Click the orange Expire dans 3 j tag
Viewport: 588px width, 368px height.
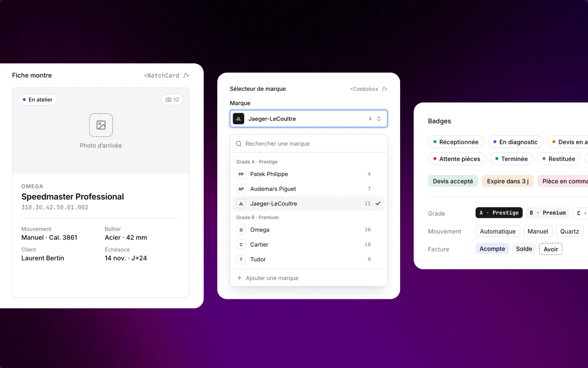508,181
